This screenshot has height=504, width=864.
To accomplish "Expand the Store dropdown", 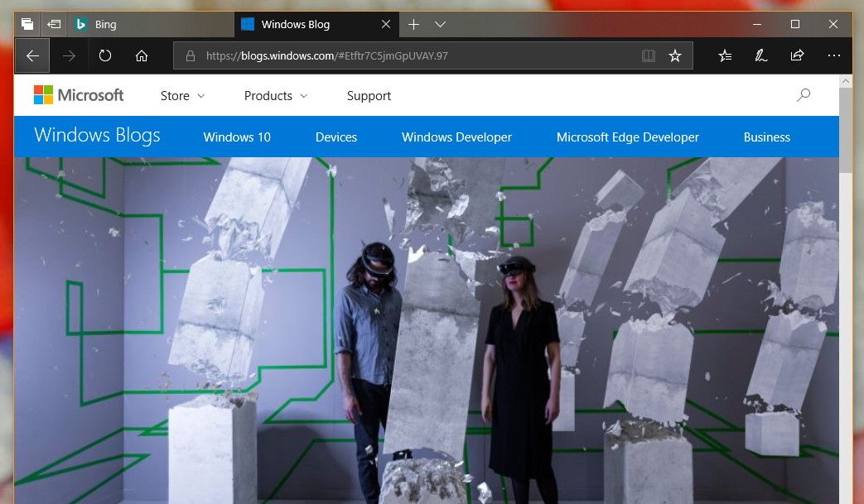I will 182,96.
